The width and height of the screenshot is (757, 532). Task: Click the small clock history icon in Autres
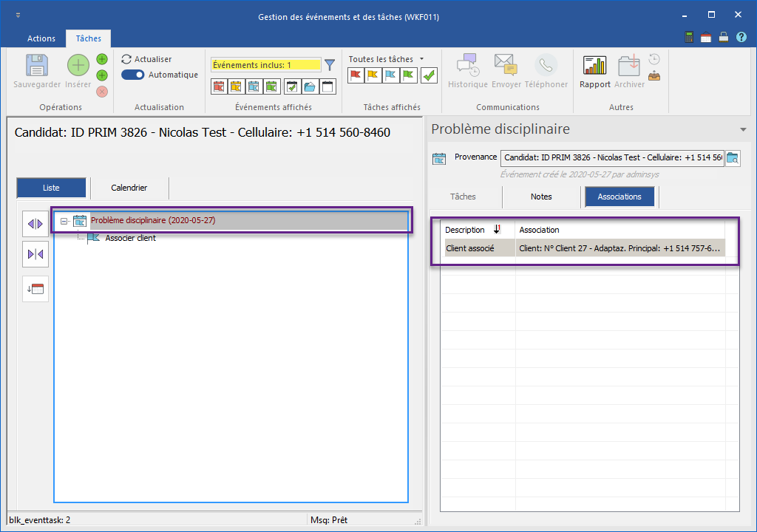[654, 59]
